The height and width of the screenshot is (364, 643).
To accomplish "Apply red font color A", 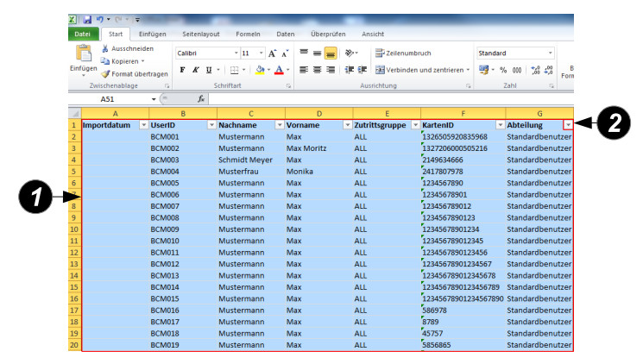I will coord(279,70).
